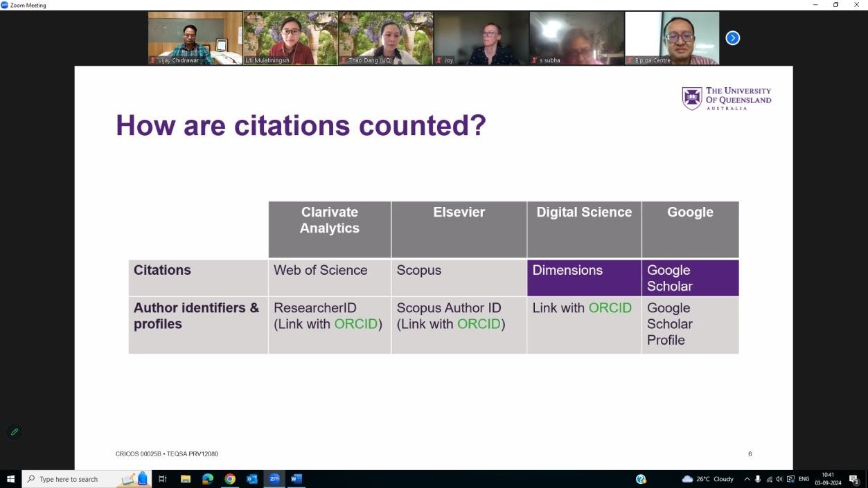Select Elpida Centre's video thumbnail
Screen dimensions: 868x488
(672, 38)
